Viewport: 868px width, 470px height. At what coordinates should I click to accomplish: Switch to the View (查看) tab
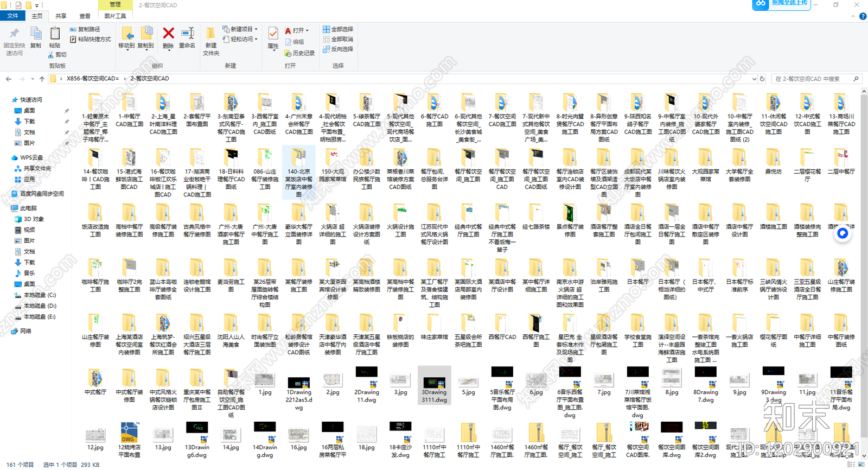coord(85,16)
